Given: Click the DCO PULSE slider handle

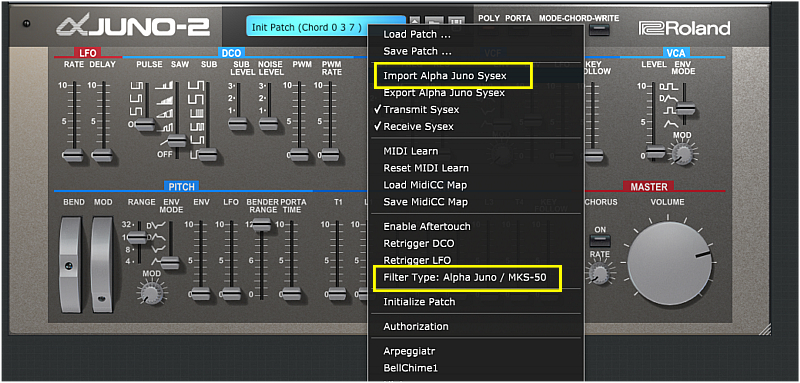Looking at the screenshot, I should 145,124.
